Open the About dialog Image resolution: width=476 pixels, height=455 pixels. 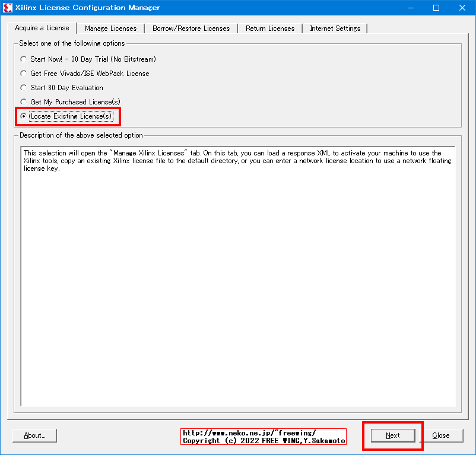coord(34,435)
